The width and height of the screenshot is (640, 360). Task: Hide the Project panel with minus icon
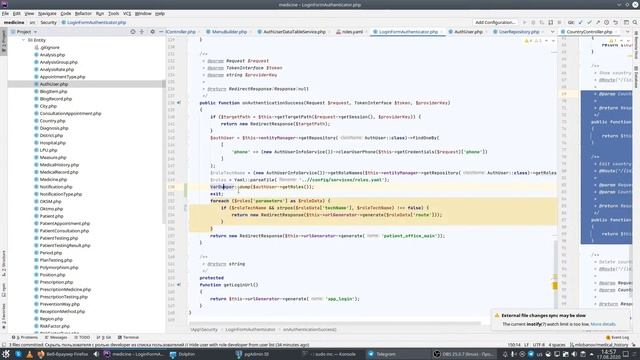(x=161, y=31)
